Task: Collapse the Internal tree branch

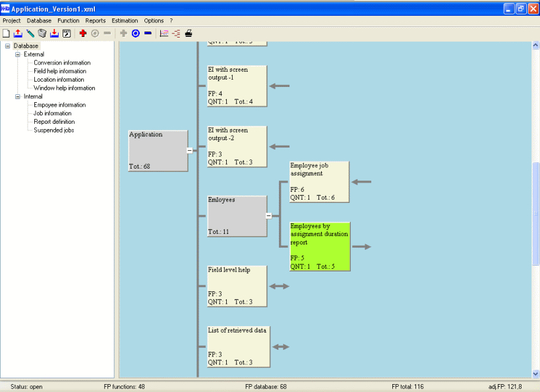Action: click(x=18, y=97)
